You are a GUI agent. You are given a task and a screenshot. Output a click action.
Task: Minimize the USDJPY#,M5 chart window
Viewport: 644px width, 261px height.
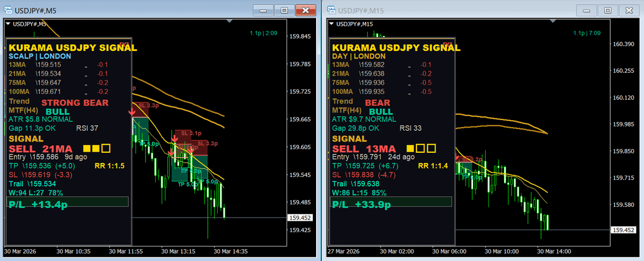[263, 10]
